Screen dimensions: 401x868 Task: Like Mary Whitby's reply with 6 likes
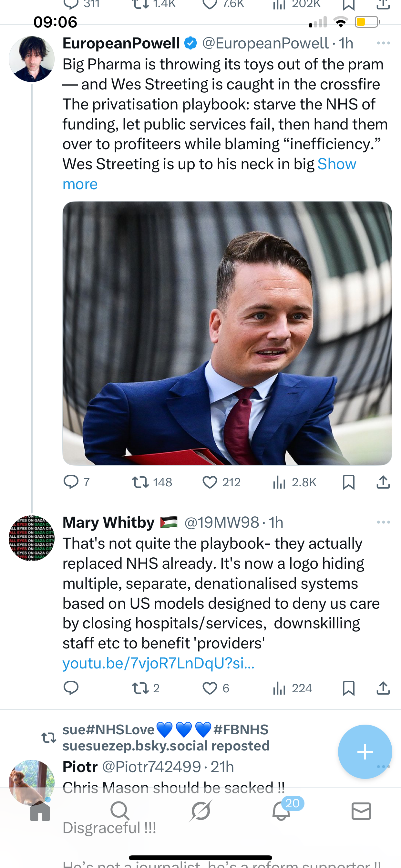click(x=216, y=688)
